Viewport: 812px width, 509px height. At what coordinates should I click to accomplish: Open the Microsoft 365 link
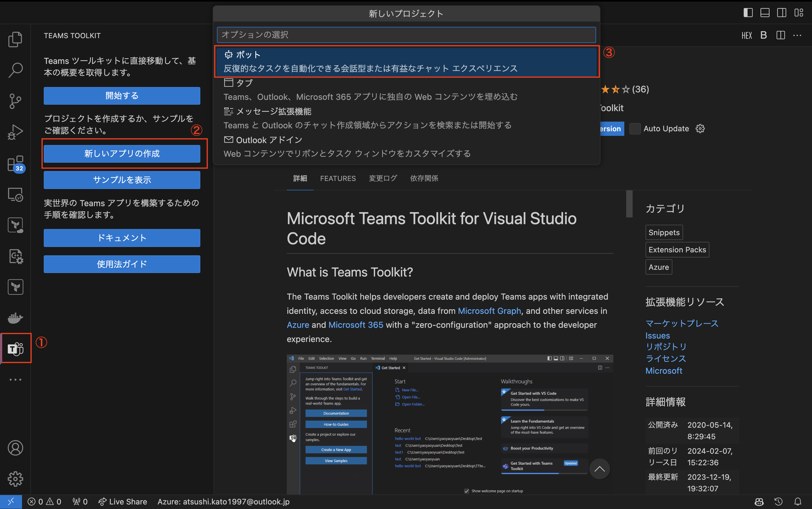(356, 325)
